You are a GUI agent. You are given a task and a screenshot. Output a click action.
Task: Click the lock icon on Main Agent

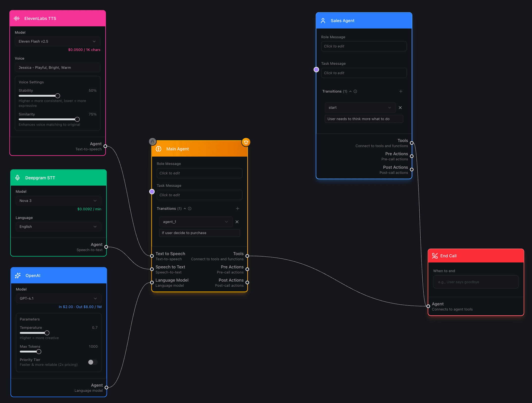pos(152,142)
